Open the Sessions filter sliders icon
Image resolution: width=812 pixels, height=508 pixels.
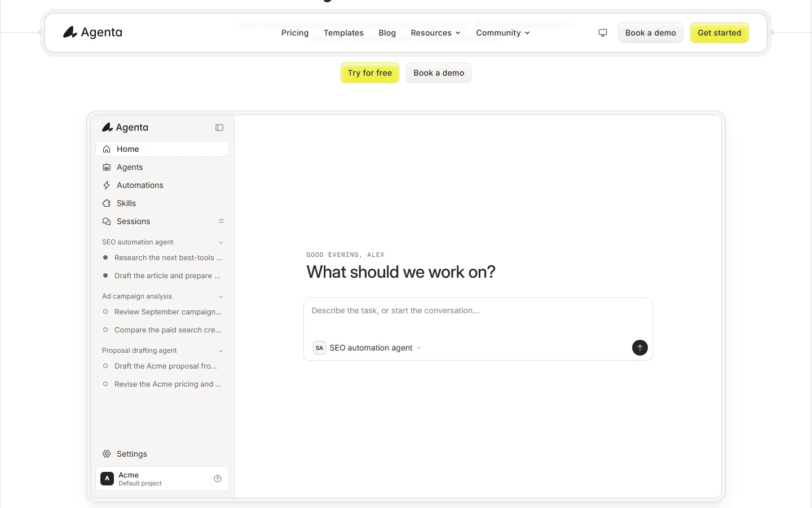(221, 221)
